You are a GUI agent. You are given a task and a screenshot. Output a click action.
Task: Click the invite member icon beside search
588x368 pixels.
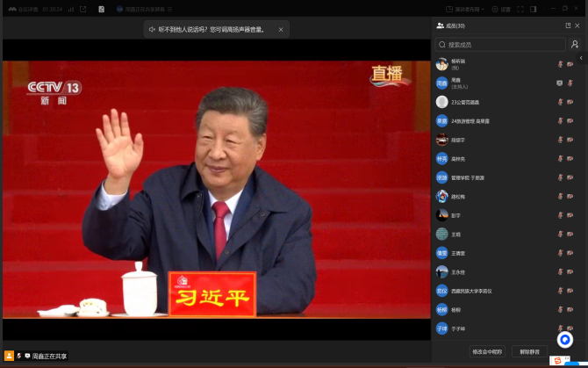point(575,44)
